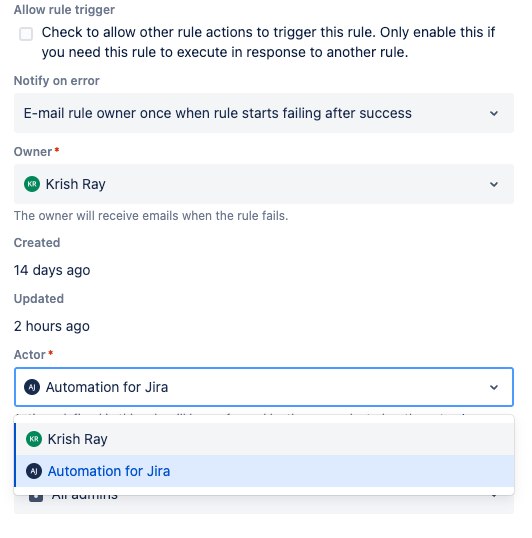Screen dimensions: 532x538
Task: Click the Notify on error label
Action: click(x=57, y=81)
